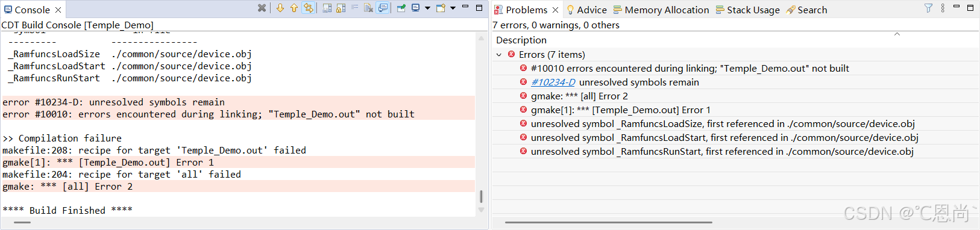Open Display Selected Console dropdown arrow
Screen dimensions: 980x230
pyautogui.click(x=427, y=8)
